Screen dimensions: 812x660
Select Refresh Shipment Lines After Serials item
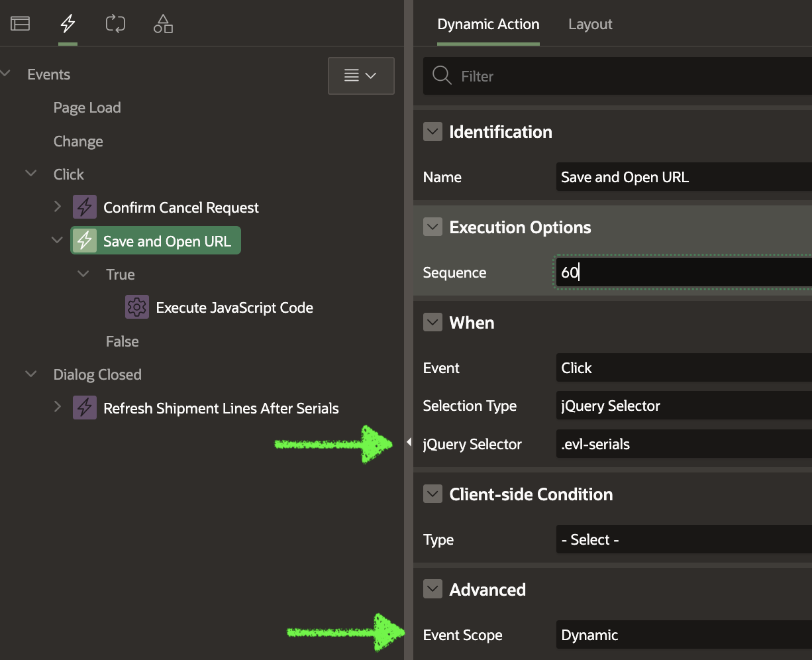tap(221, 408)
